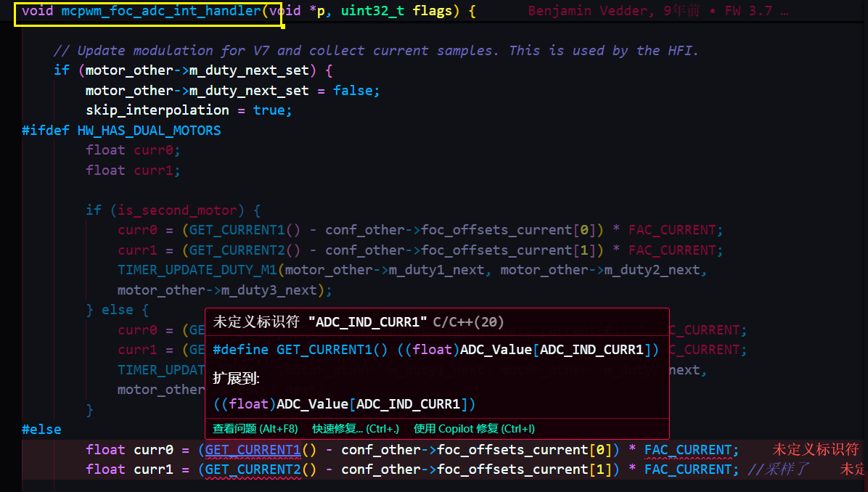Click underlined GET_CURRENT2 in float curr1 line

[x=253, y=470]
